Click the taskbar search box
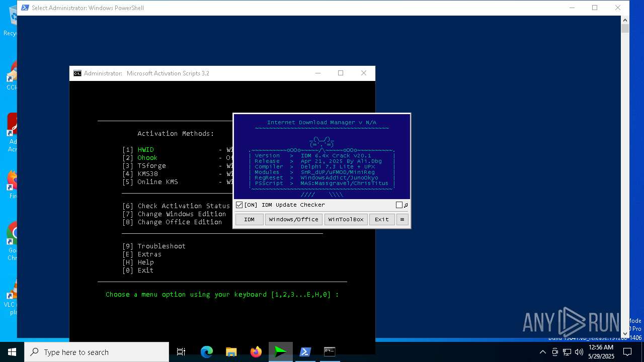The image size is (644, 362). 97,352
